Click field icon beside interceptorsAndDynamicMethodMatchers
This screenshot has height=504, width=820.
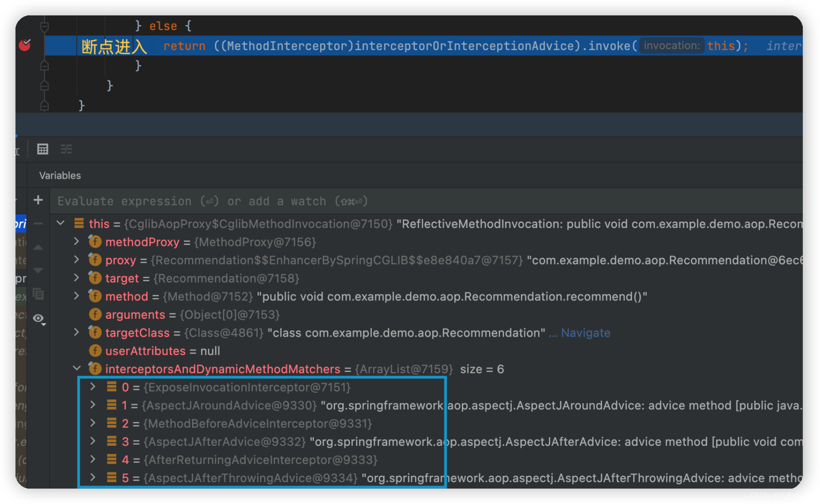point(95,369)
